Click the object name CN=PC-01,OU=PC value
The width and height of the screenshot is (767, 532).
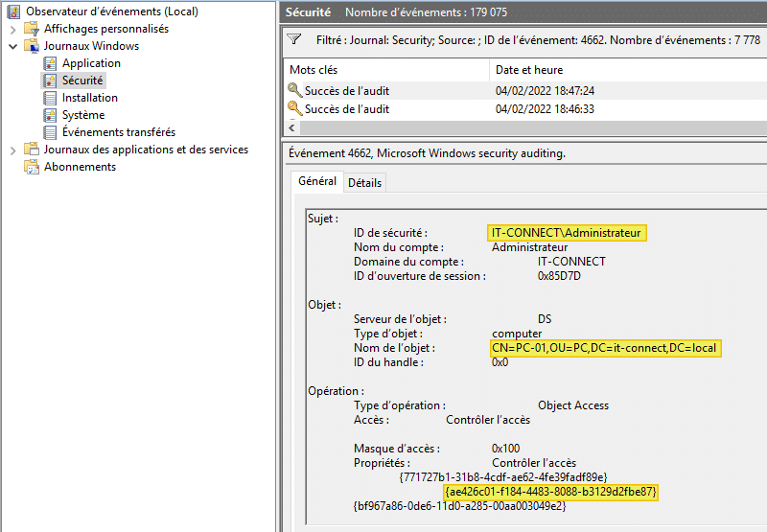(x=605, y=348)
